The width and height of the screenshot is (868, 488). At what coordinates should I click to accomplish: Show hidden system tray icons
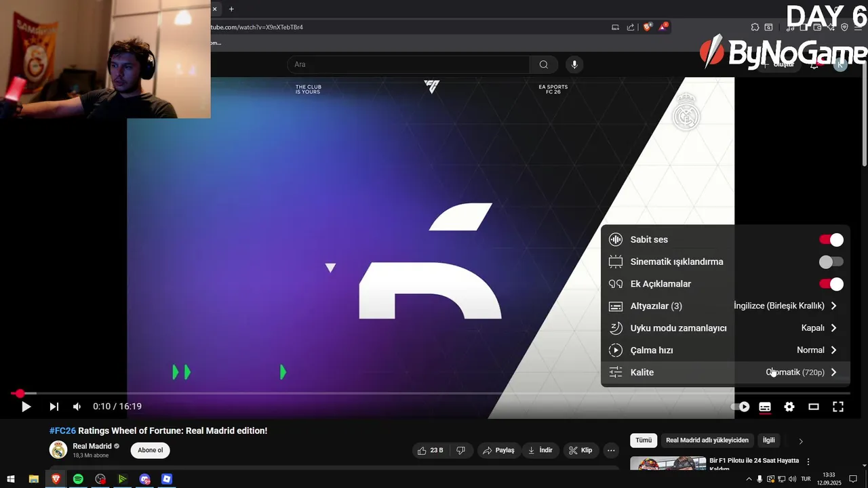pos(749,479)
